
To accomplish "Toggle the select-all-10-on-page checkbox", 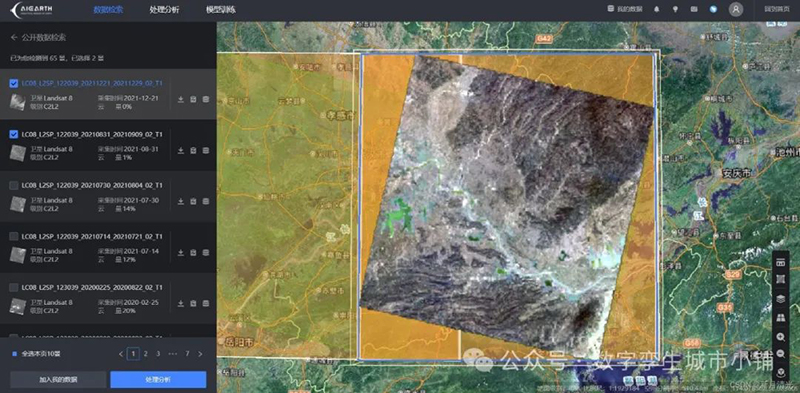I will 14,354.
